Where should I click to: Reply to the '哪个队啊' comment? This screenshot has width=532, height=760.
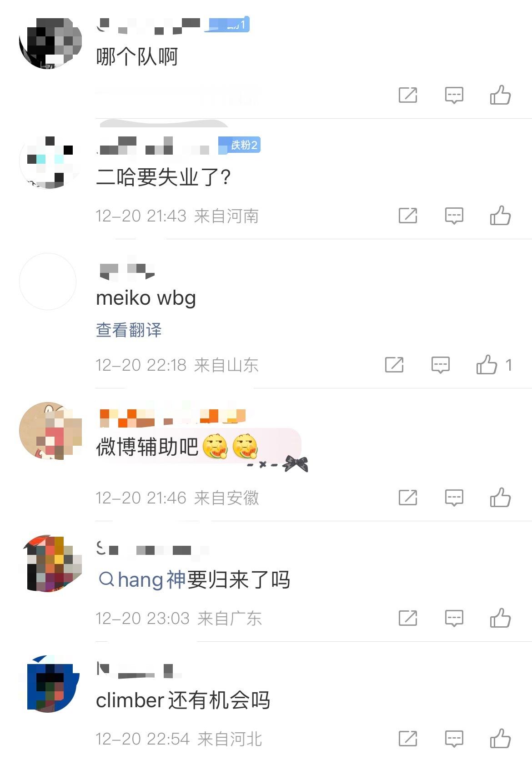(x=454, y=95)
